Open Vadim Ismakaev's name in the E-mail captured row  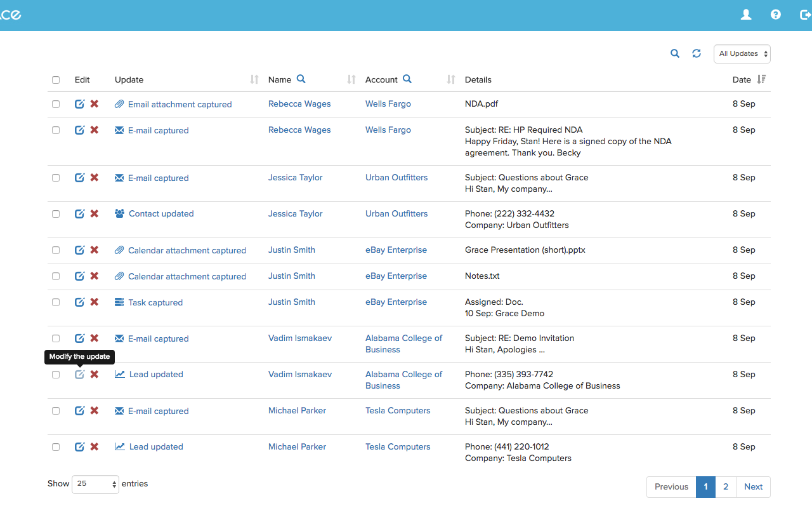(300, 338)
